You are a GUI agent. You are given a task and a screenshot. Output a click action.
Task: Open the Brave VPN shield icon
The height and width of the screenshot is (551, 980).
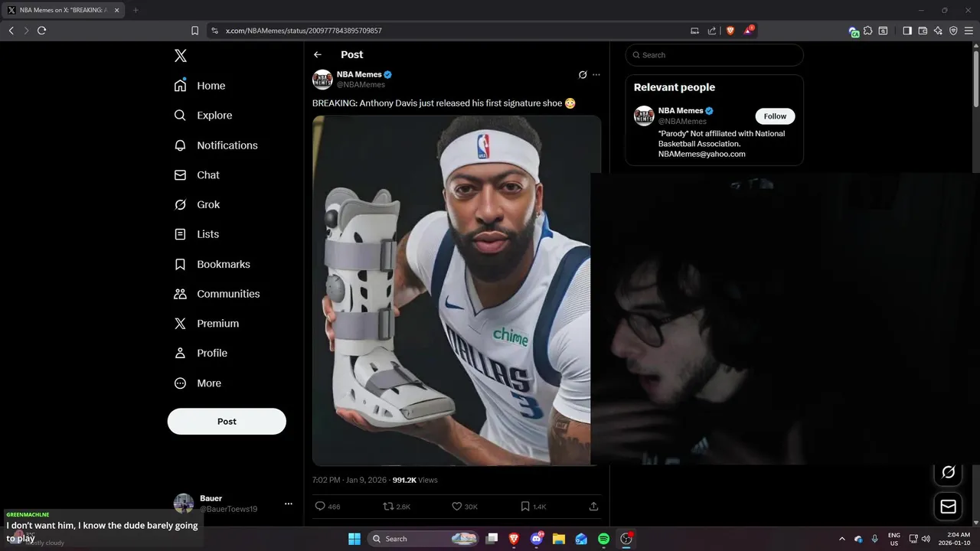tap(953, 31)
